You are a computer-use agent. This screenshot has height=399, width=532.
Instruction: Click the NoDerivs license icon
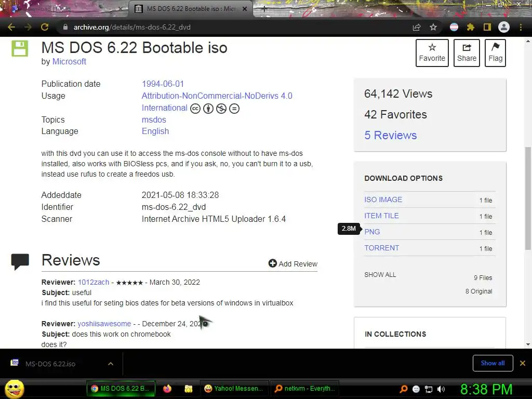coord(234,109)
